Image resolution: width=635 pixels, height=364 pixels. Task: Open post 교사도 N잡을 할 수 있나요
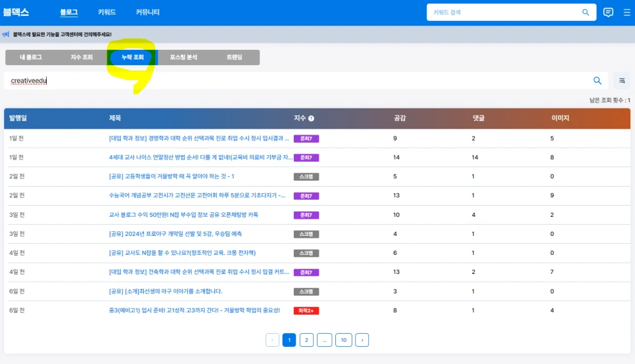pyautogui.click(x=182, y=253)
